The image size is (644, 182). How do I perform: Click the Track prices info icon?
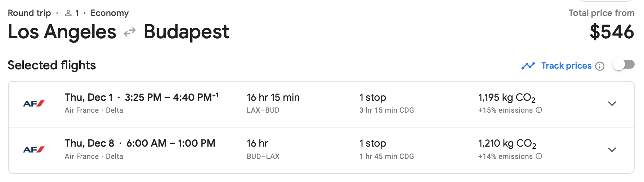[x=600, y=66]
